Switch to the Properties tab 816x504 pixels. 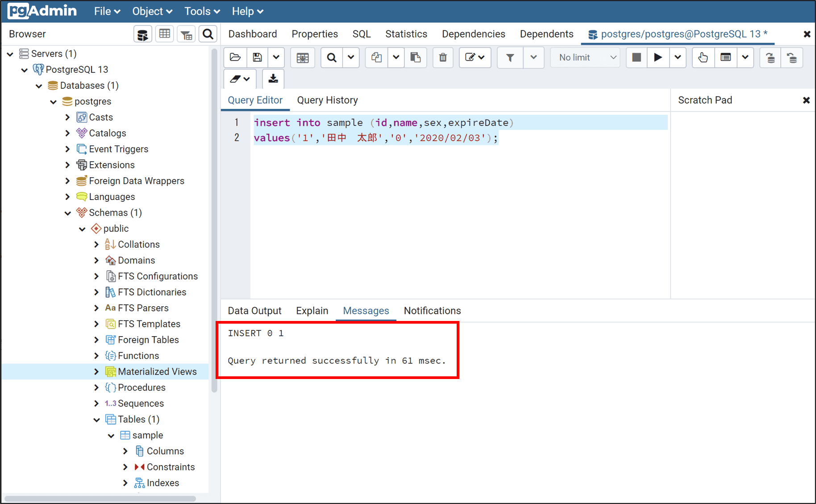[x=315, y=34]
